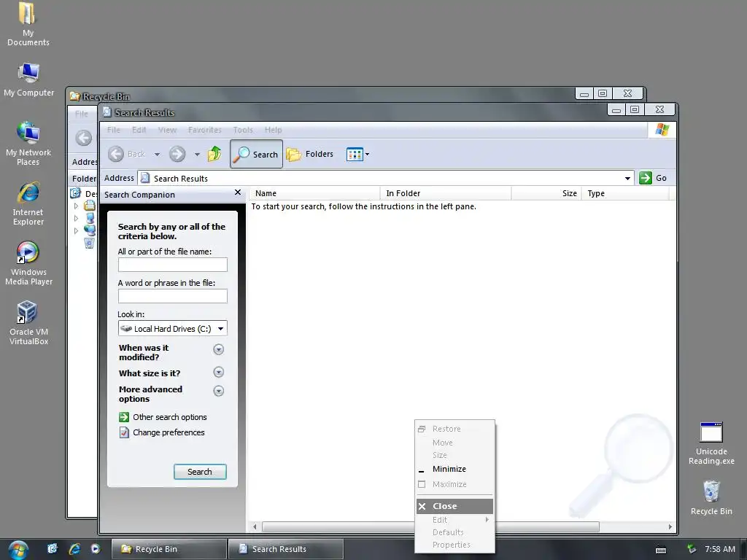Select Unicode Reading.exe desktop icon
This screenshot has height=560, width=747.
pos(711,443)
